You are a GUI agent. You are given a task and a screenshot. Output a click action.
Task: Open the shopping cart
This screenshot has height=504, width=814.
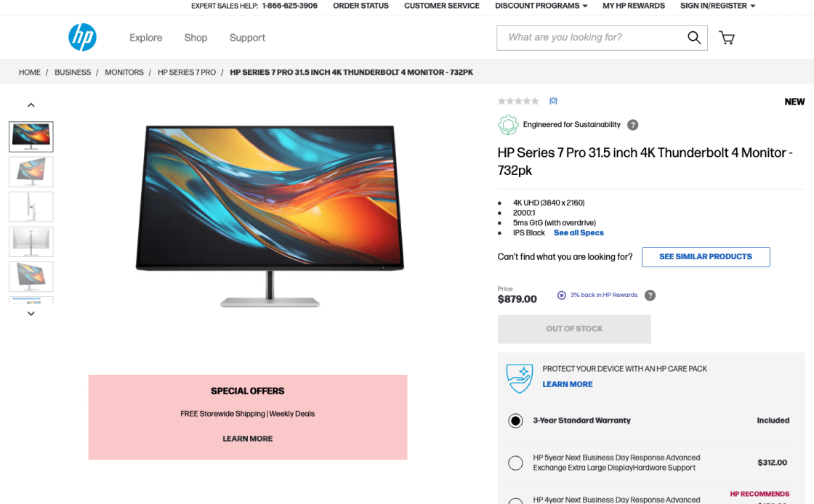(726, 37)
